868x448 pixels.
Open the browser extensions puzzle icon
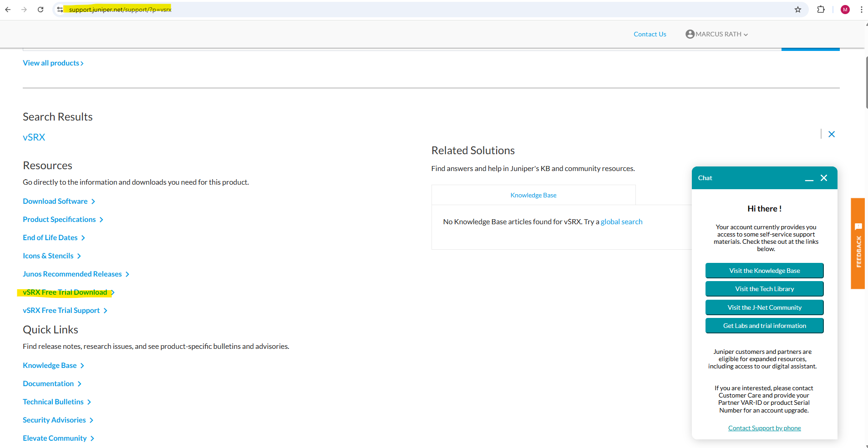[x=821, y=10]
